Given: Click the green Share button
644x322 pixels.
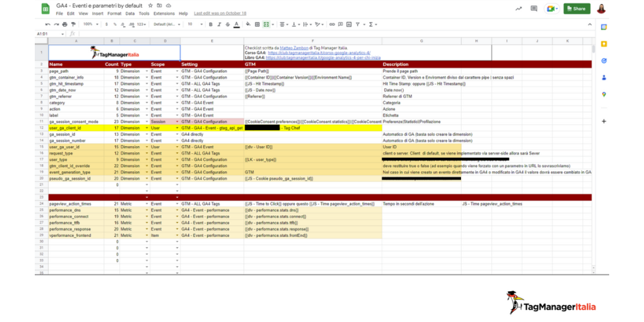Looking at the screenshot, I should [576, 8].
